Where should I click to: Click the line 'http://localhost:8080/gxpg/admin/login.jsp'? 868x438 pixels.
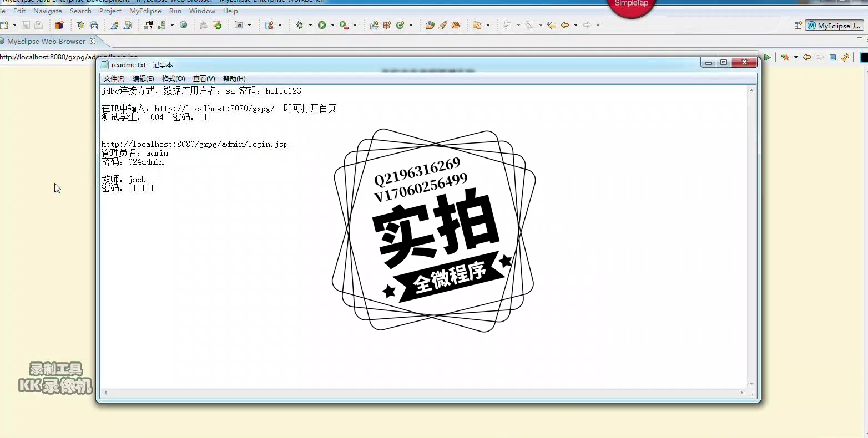click(x=195, y=144)
